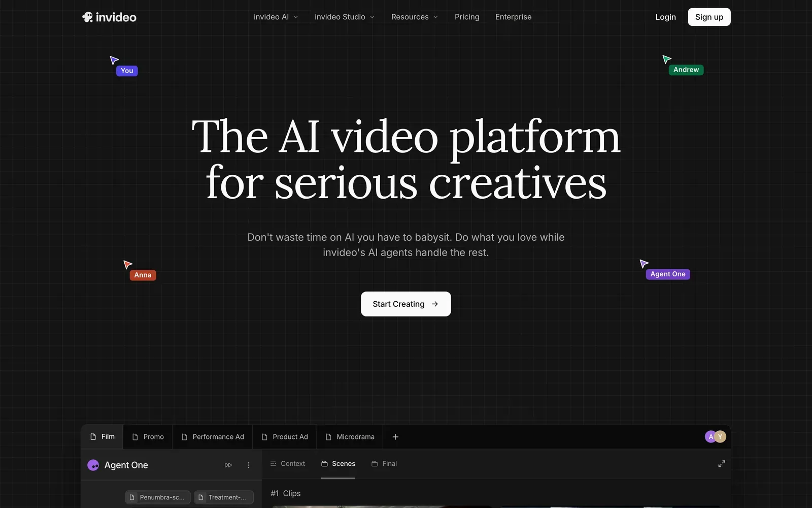Expand the invideo AI menu
The height and width of the screenshot is (508, 812).
pos(276,17)
